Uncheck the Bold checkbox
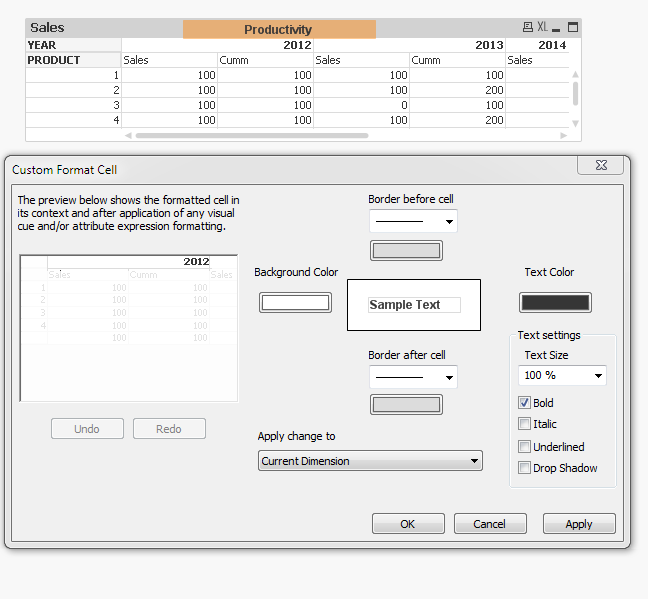 (x=524, y=403)
